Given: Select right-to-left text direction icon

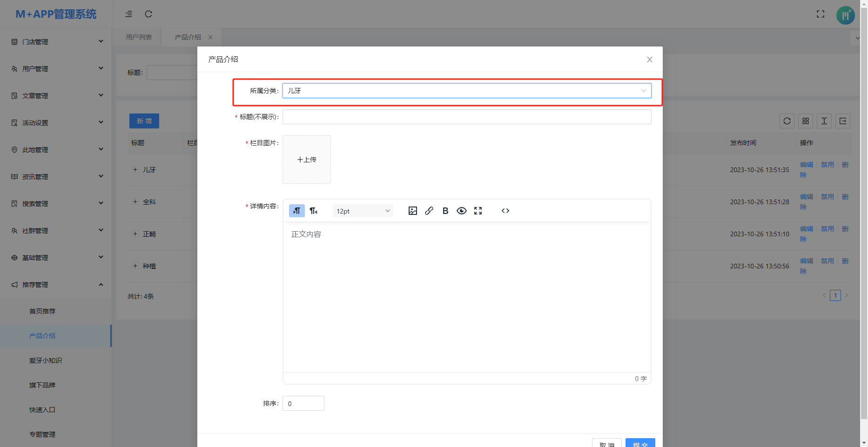Looking at the screenshot, I should pos(314,211).
